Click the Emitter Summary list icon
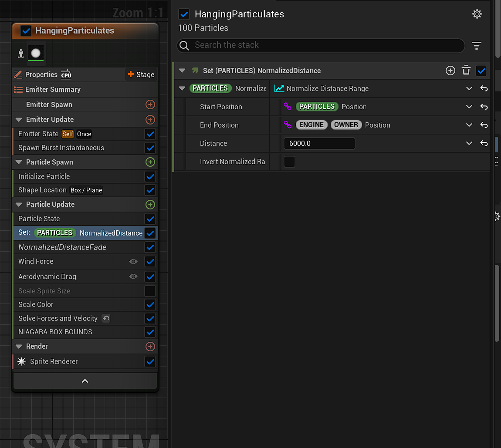Screen dimensions: 501x448 click(18, 90)
